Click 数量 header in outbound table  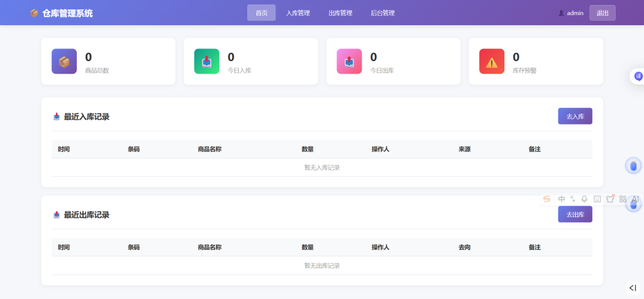tap(308, 247)
